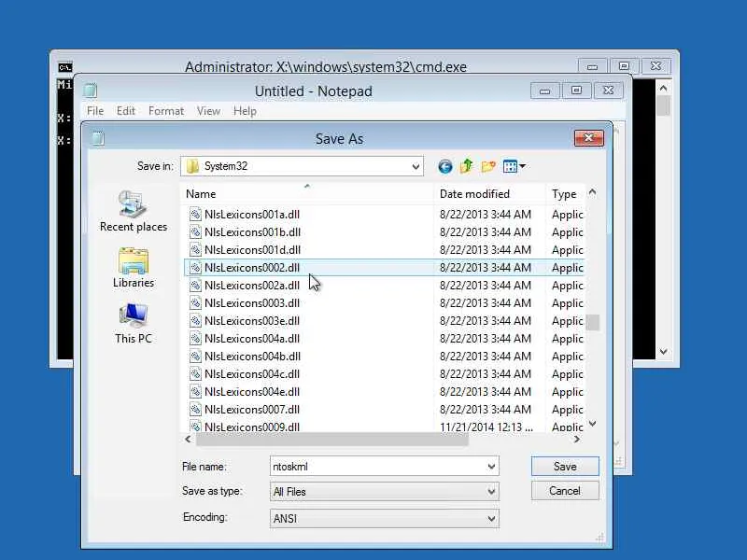Screen dimensions: 747x560
Task: Click the file list scroll down arrow
Action: (593, 424)
